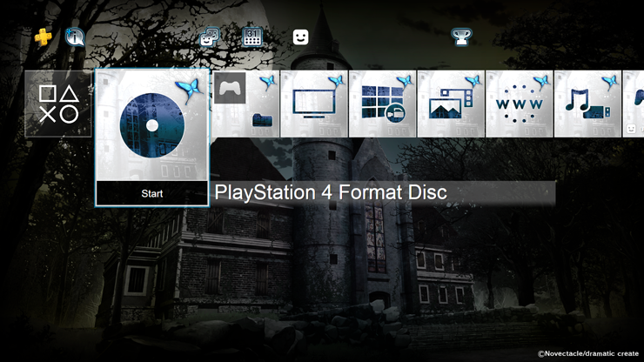Open the PlayStation Plus icon
Screen dimensions: 644x362
pyautogui.click(x=44, y=37)
